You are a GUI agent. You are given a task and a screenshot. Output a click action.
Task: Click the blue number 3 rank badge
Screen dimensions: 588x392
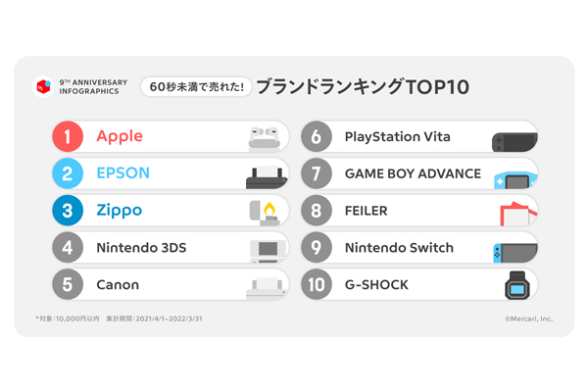click(x=68, y=211)
